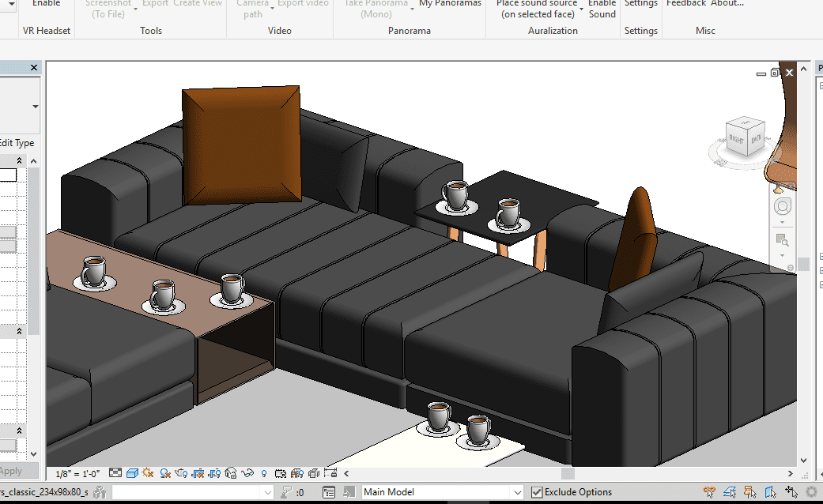
Task: Toggle Shadows in view control bar
Action: 165,473
